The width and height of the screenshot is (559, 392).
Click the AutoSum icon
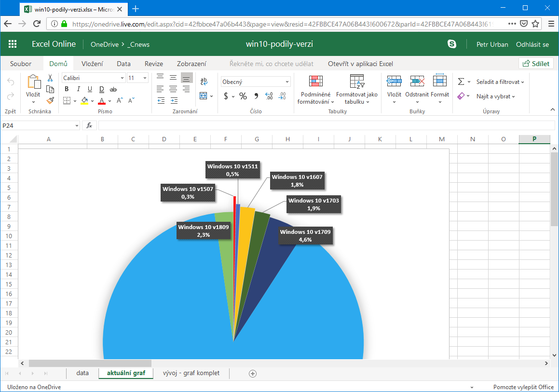pos(462,81)
